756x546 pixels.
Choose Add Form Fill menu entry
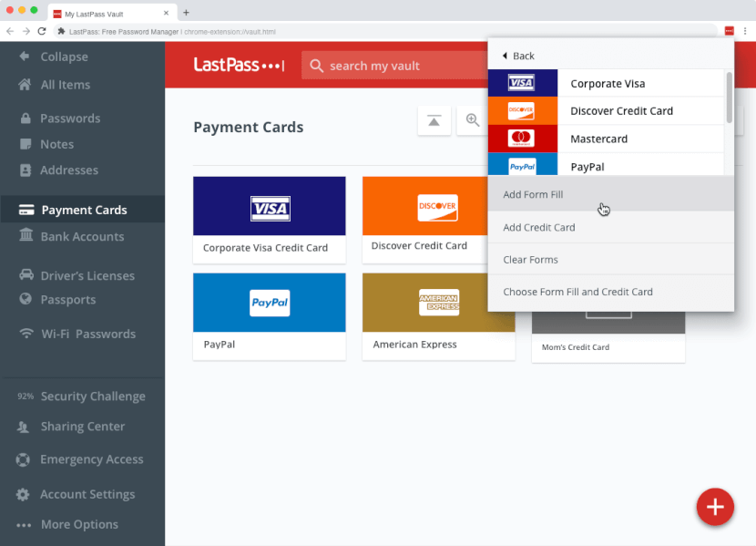[x=611, y=194]
